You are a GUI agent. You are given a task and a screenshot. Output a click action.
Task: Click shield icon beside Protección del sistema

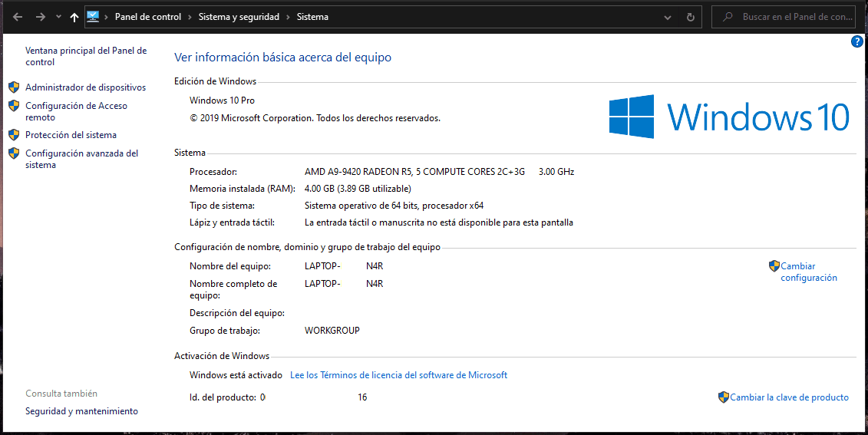pyautogui.click(x=14, y=134)
